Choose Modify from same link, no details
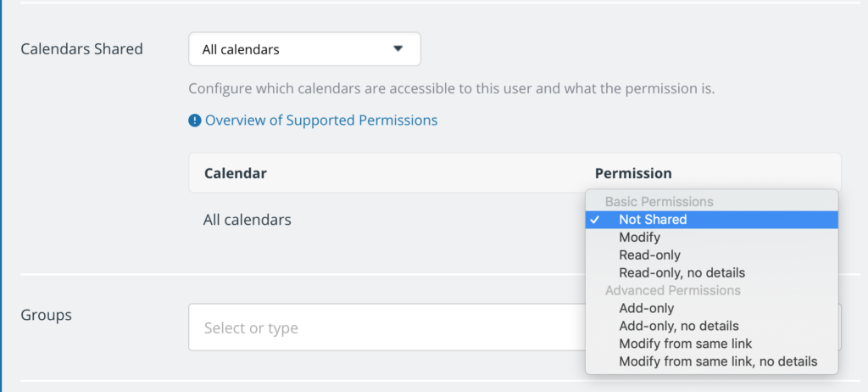868x392 pixels. [712, 361]
